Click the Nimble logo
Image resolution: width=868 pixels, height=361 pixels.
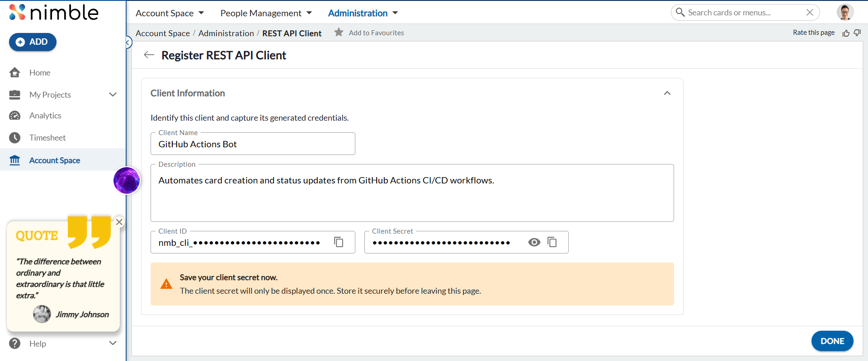click(x=54, y=12)
